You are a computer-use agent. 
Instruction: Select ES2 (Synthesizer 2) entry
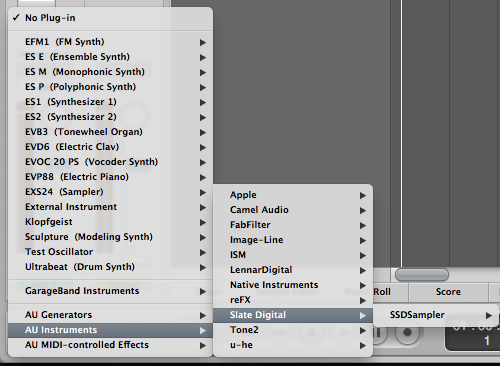(110, 117)
